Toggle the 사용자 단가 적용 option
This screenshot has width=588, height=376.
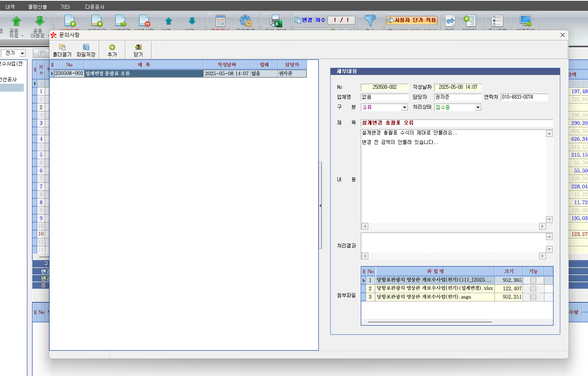(x=411, y=20)
